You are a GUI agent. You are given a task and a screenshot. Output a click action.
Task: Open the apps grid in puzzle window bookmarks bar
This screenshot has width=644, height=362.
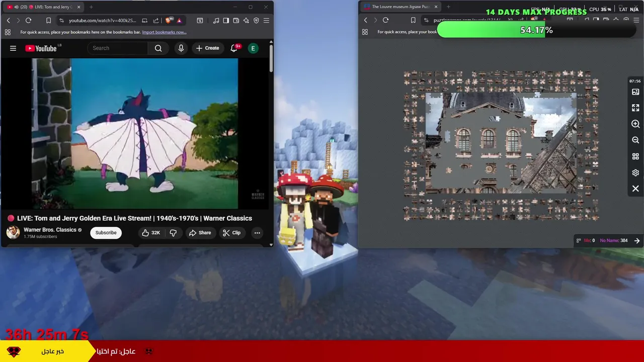[x=365, y=32]
